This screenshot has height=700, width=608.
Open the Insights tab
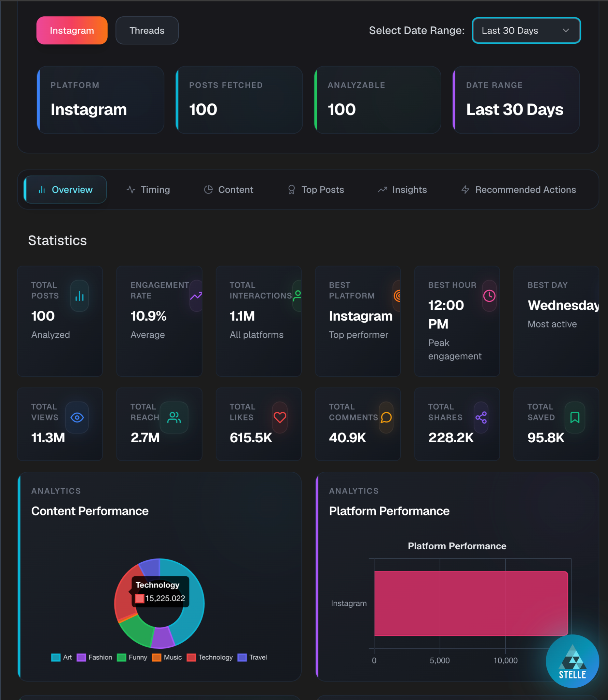tap(402, 190)
